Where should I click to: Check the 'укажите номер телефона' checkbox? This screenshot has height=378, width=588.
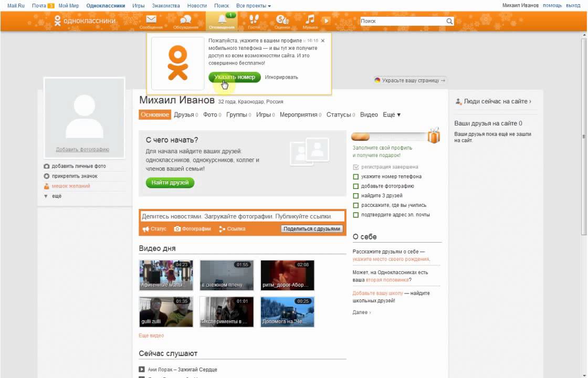point(356,177)
